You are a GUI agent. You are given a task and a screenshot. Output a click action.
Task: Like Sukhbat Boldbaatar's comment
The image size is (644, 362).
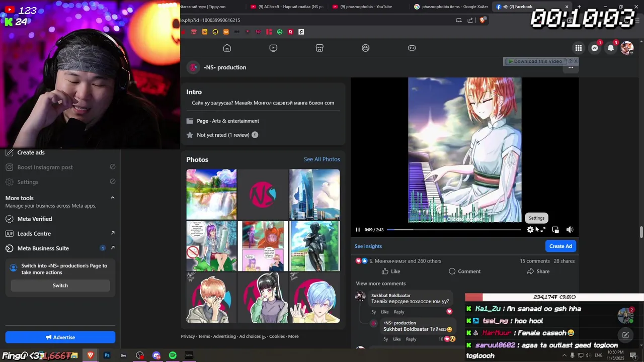(385, 312)
